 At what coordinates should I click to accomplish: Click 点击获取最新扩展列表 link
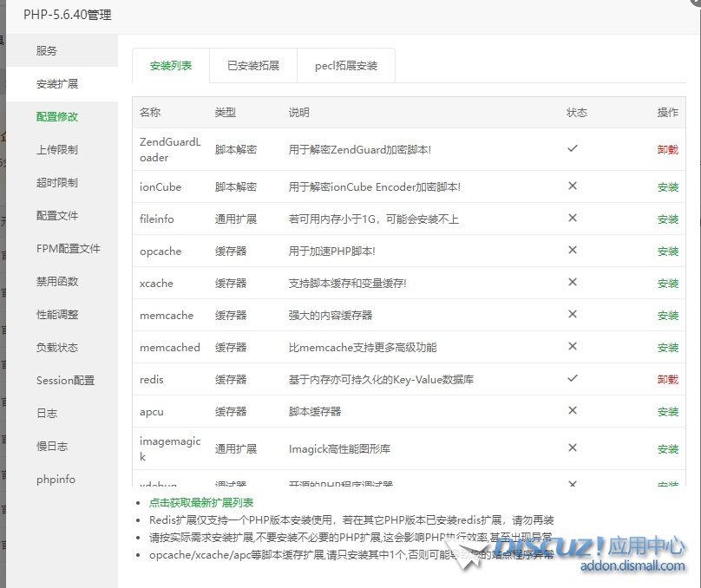click(x=201, y=503)
